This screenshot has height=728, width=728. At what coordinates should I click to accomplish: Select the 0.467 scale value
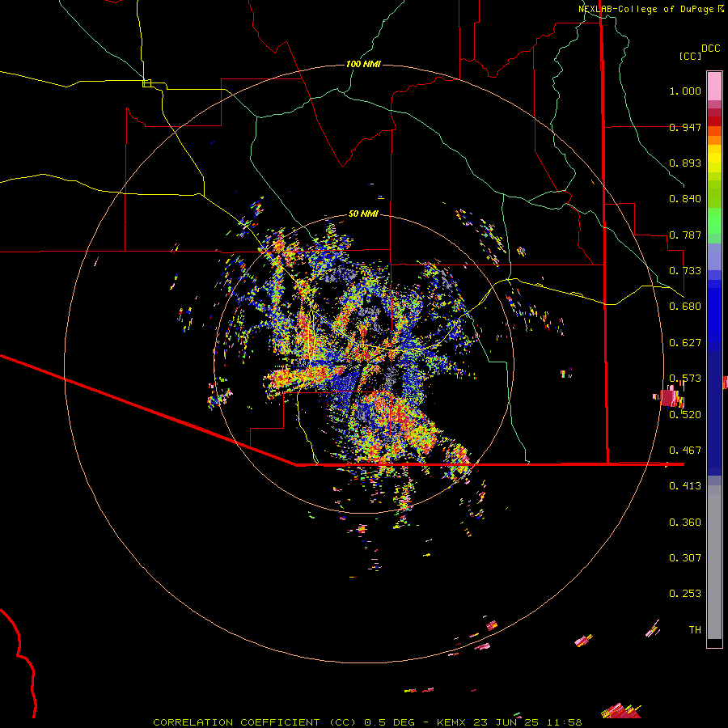click(685, 450)
